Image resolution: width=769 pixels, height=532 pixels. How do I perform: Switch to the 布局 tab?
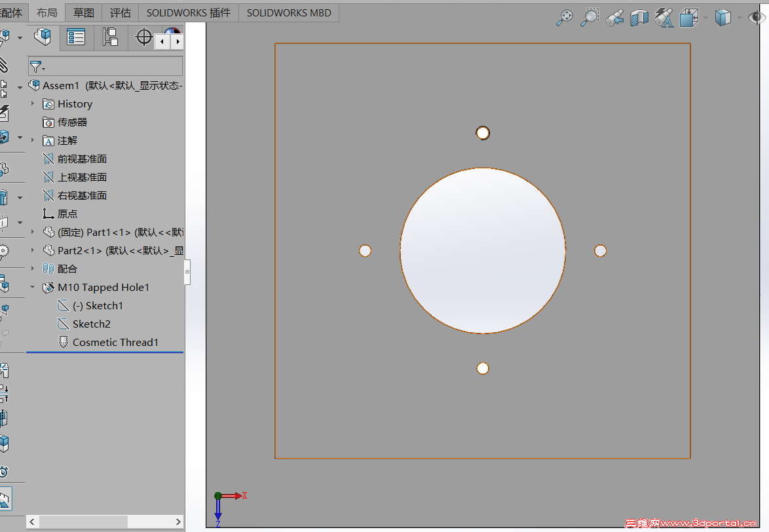coord(47,12)
